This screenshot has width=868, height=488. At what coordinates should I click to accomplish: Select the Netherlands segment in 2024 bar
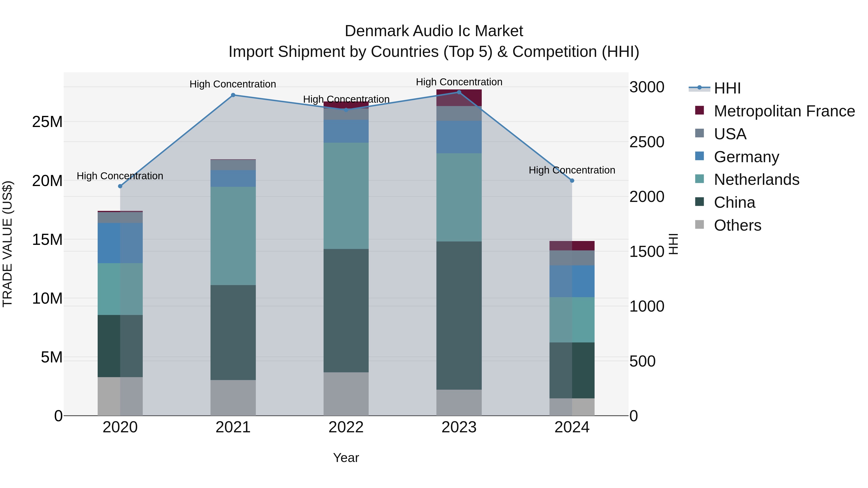[x=572, y=320]
